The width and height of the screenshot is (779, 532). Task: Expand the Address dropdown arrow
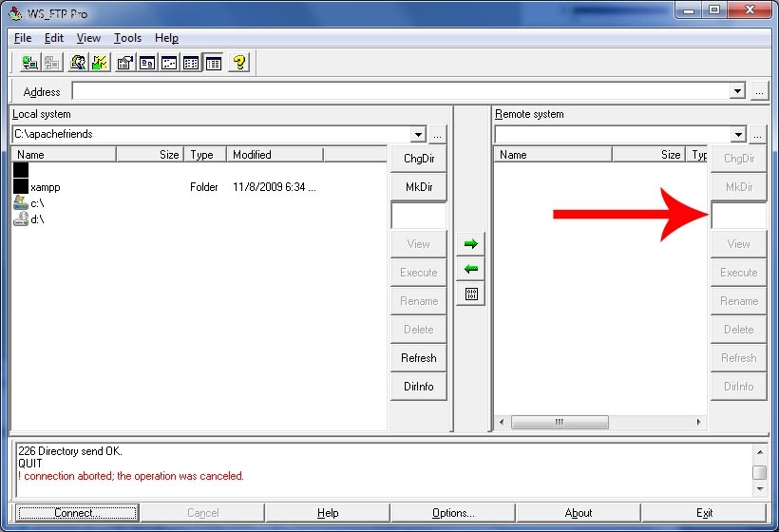pos(738,91)
